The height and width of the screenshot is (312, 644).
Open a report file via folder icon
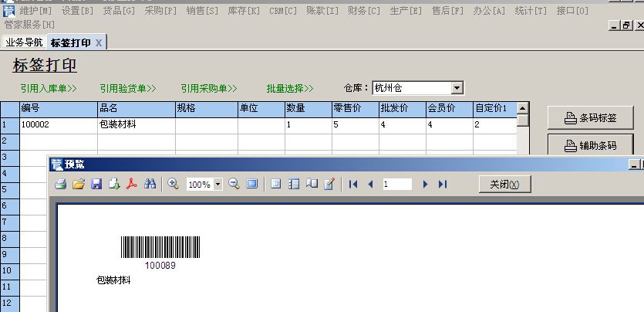click(x=79, y=184)
